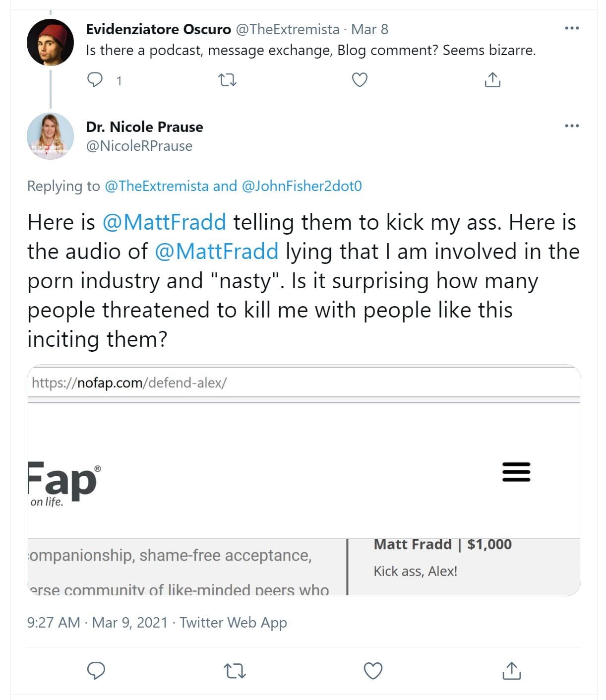Open more options for Evidenziatore Oscuro tweet
This screenshot has height=700, width=606.
point(572,28)
